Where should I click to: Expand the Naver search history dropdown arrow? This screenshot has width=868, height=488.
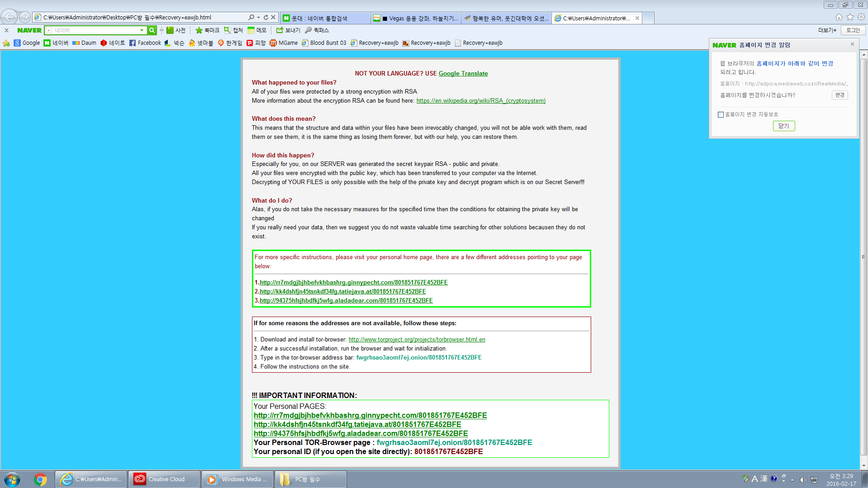[x=142, y=30]
